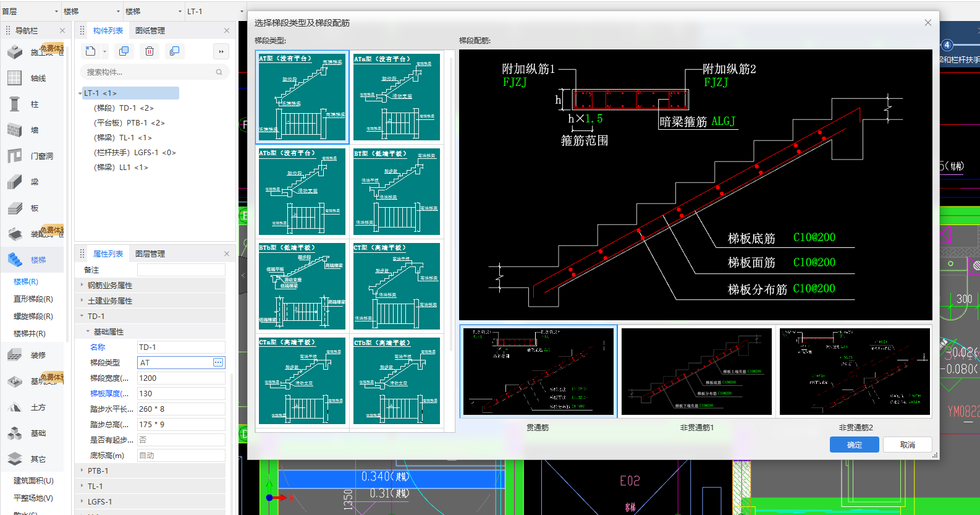
Task: Select the 楼梯 stair category icon
Action: 15,260
